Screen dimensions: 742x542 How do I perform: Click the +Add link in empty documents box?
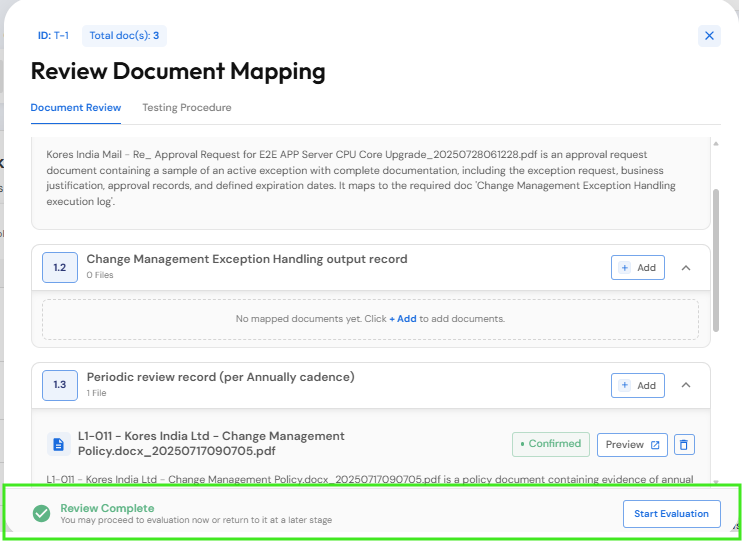coord(403,319)
